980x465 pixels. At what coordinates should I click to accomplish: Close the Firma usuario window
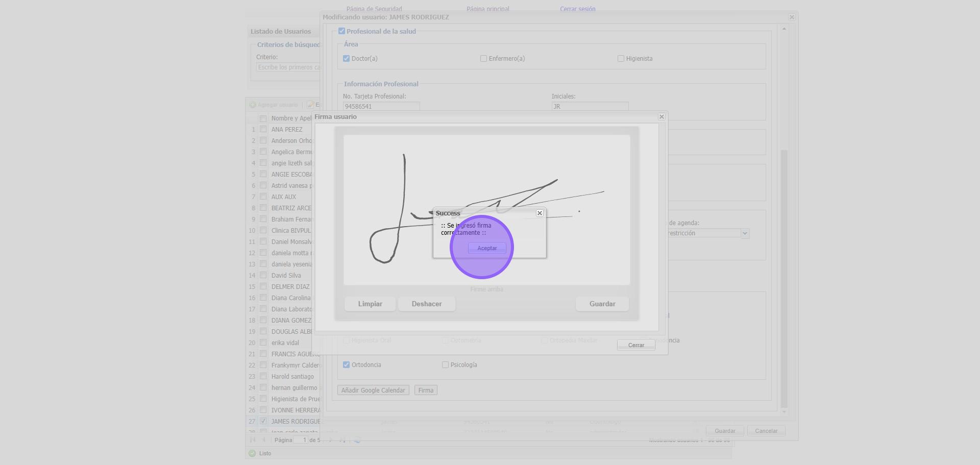tap(661, 117)
